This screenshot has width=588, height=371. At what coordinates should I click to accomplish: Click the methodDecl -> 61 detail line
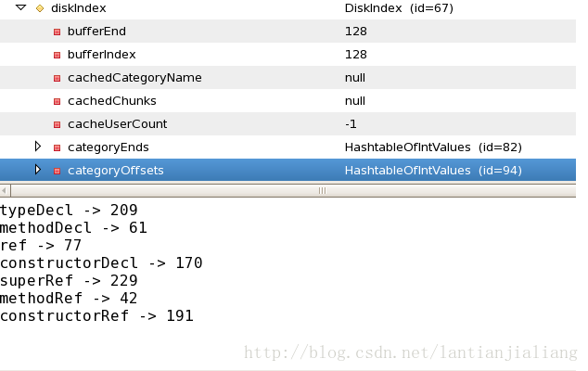click(x=73, y=228)
